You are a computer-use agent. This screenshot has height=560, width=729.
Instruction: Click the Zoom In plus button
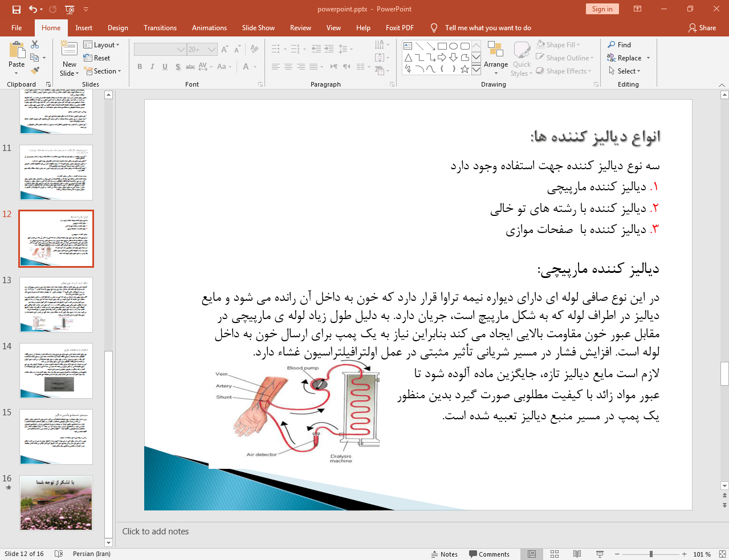pyautogui.click(x=685, y=554)
